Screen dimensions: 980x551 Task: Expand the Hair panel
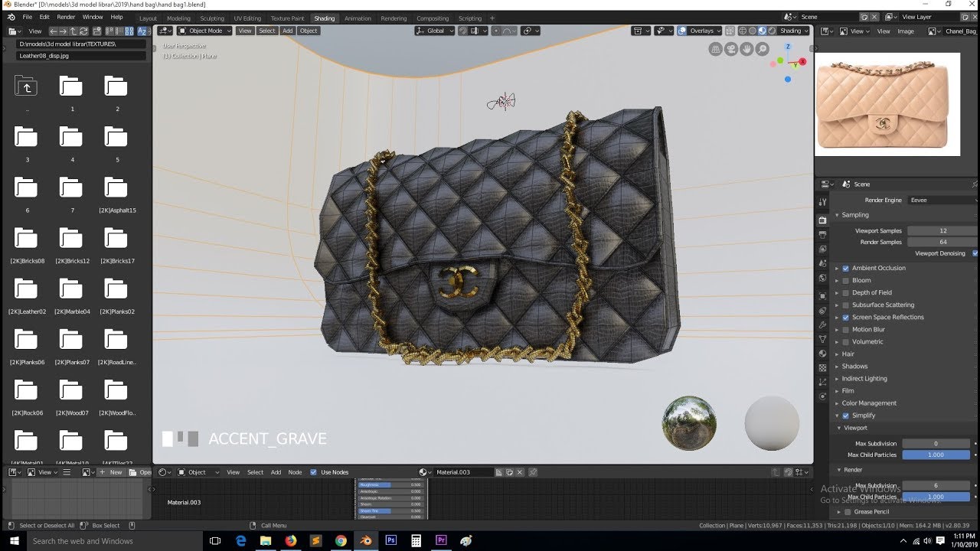tap(848, 354)
